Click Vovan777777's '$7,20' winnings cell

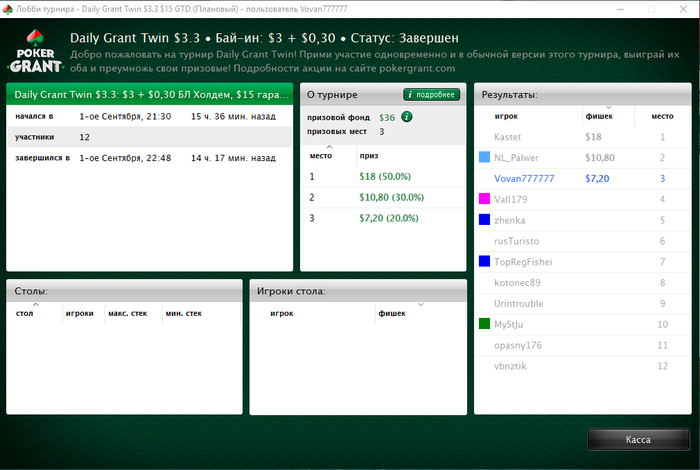(x=597, y=179)
